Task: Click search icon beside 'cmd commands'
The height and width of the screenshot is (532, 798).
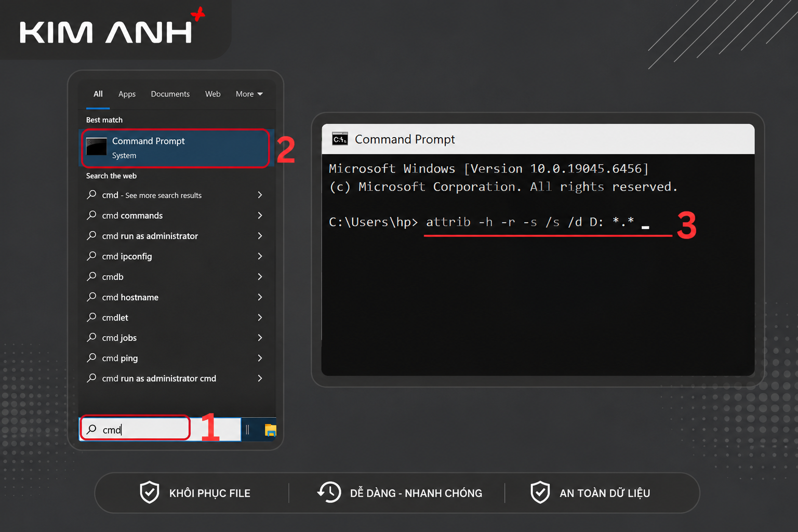Action: [x=92, y=215]
